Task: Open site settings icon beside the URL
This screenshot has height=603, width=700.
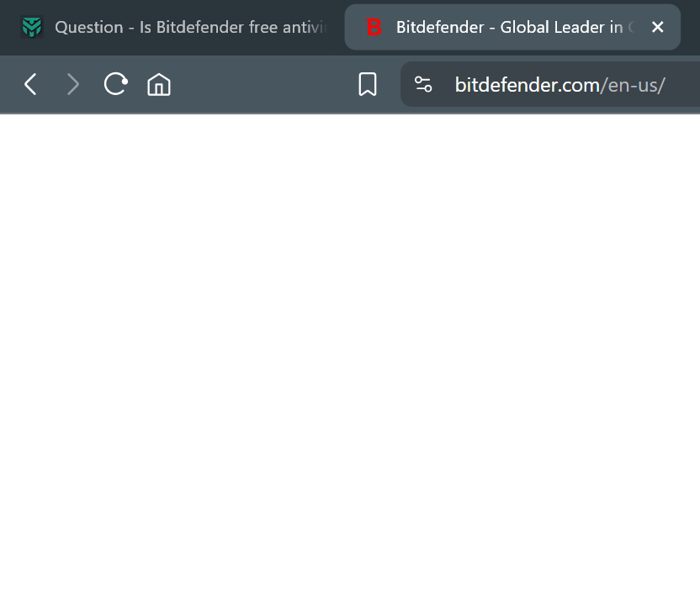Action: tap(423, 84)
